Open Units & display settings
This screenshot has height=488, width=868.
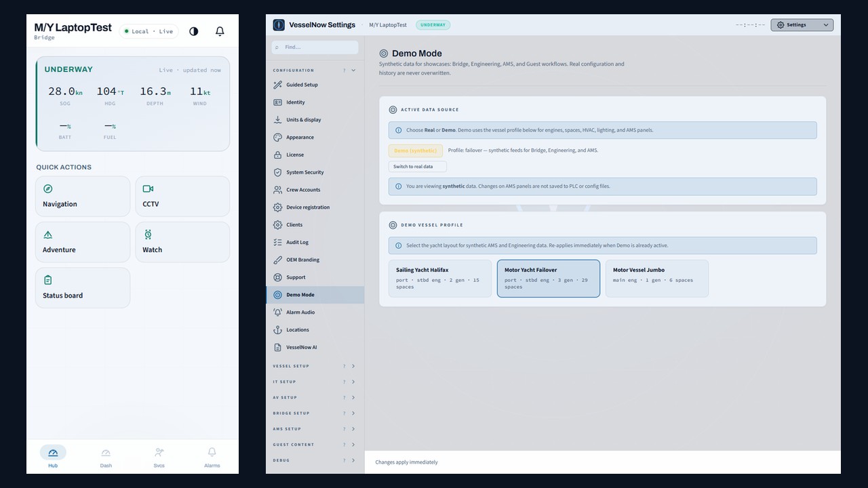315,120
